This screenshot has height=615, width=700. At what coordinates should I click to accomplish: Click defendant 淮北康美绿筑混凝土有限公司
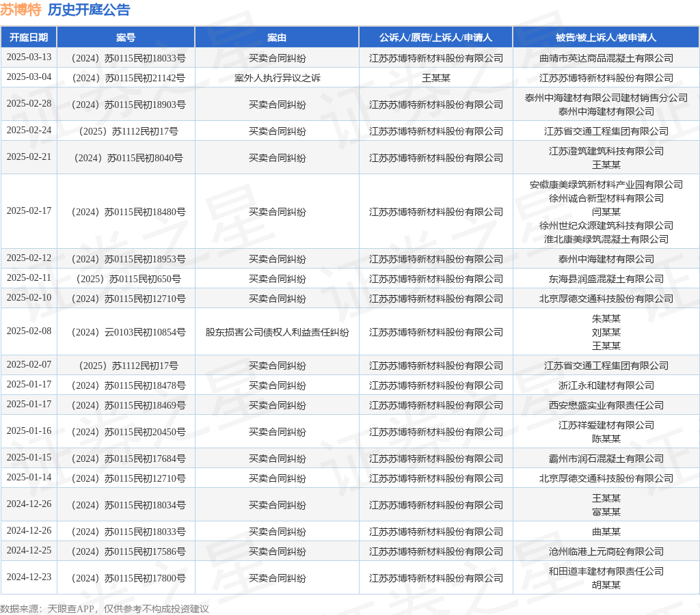(x=606, y=239)
